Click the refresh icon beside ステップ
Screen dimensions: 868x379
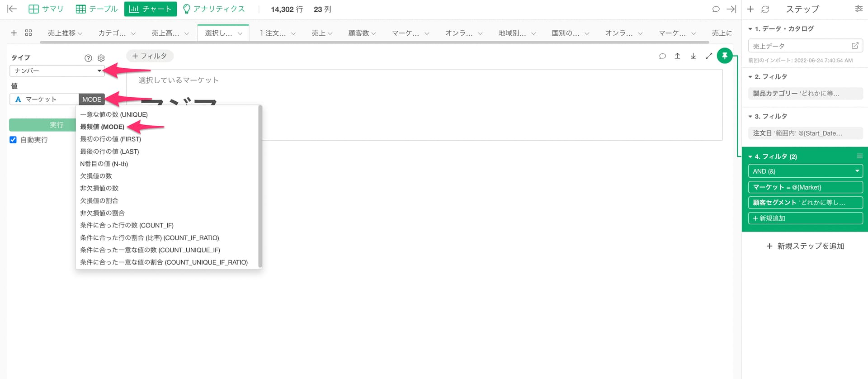point(765,9)
